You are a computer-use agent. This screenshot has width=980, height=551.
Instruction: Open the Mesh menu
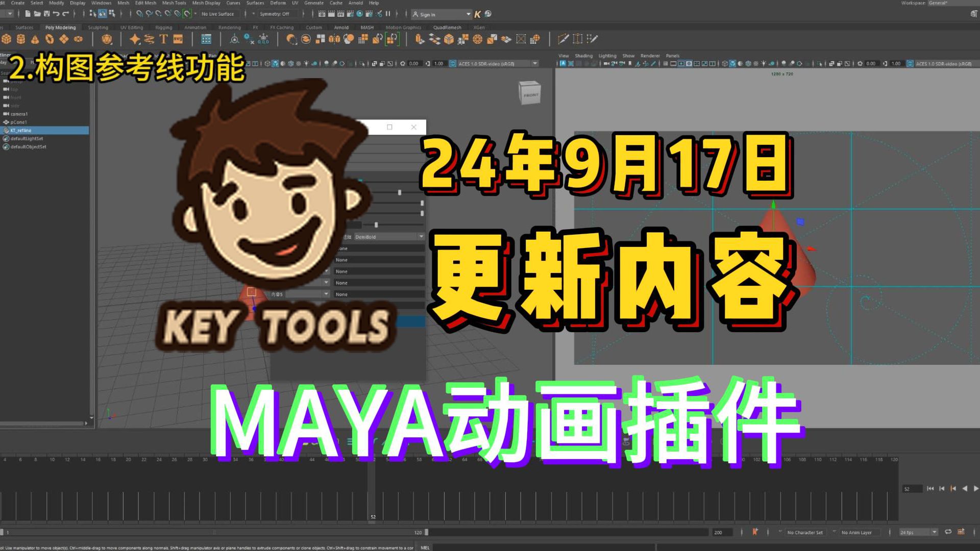(x=122, y=3)
